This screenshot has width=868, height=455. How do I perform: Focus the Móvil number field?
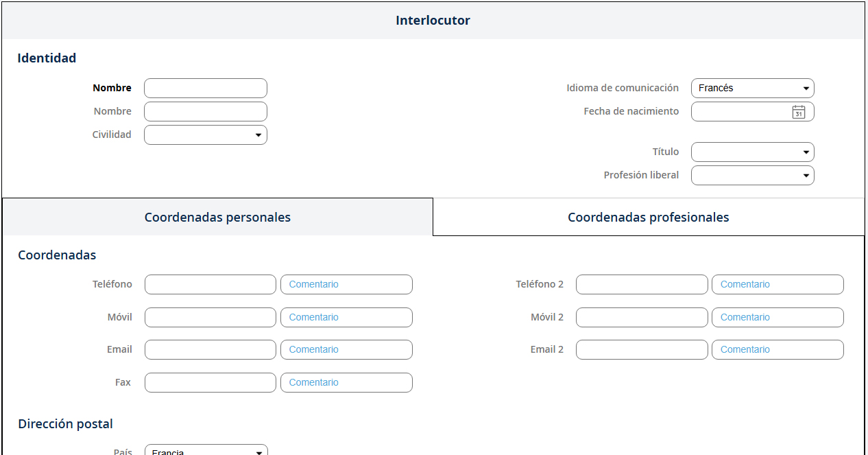(x=210, y=318)
